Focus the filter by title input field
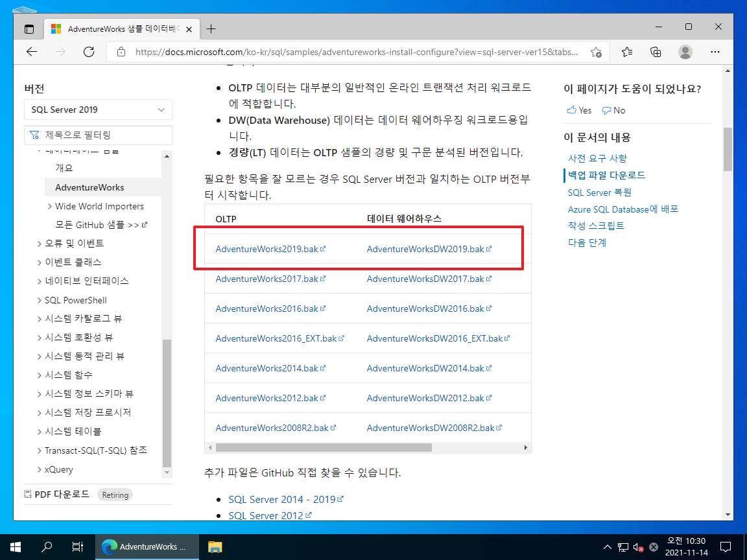Viewport: 747px width, 560px height. [98, 135]
